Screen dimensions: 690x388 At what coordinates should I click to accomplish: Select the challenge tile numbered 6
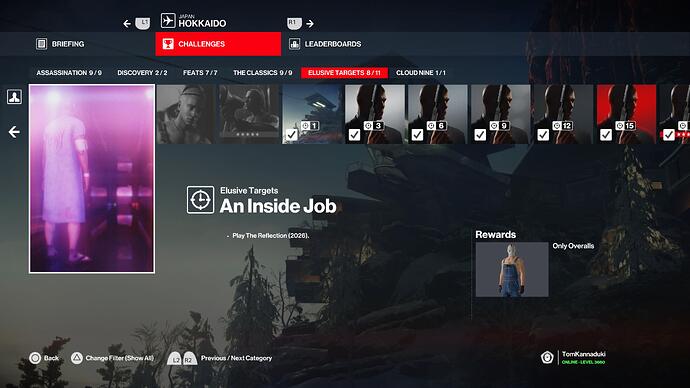click(438, 114)
